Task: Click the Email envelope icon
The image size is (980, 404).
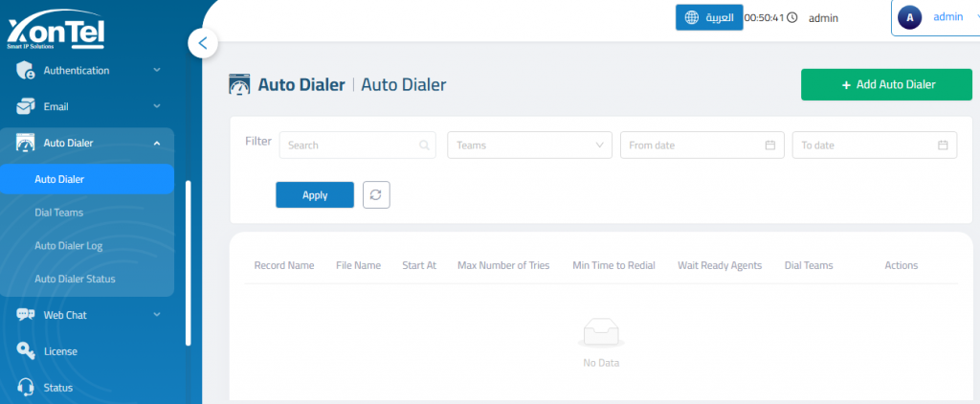Action: pos(26,107)
